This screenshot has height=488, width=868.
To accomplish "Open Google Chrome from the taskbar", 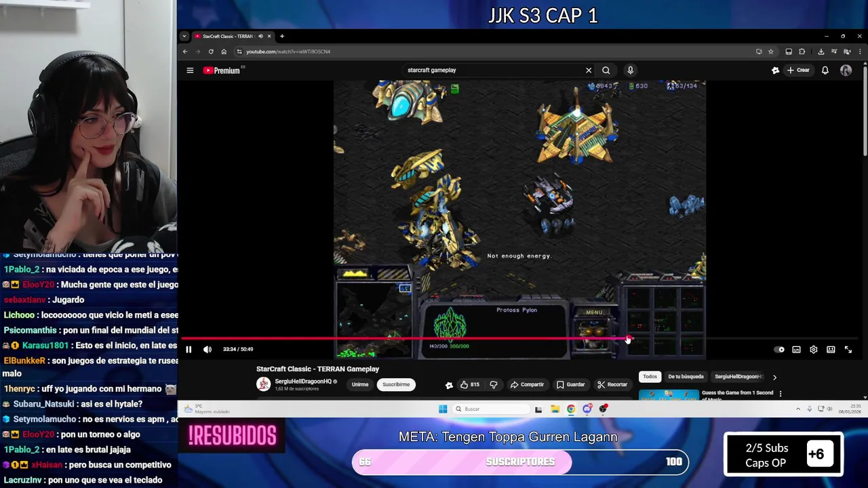I will point(571,409).
